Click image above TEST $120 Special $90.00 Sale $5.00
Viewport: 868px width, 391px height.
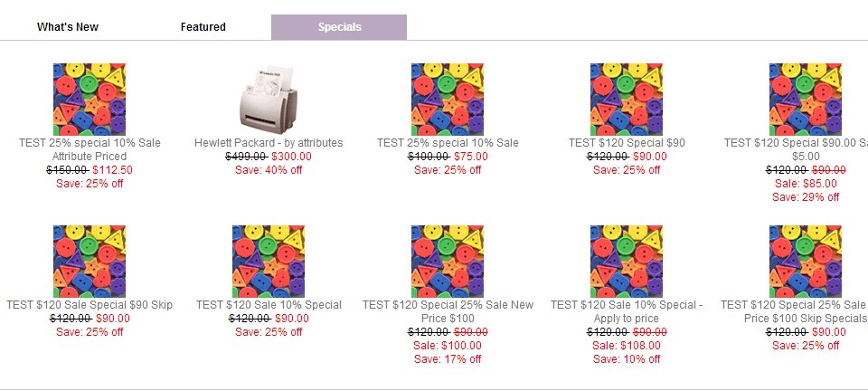click(806, 100)
